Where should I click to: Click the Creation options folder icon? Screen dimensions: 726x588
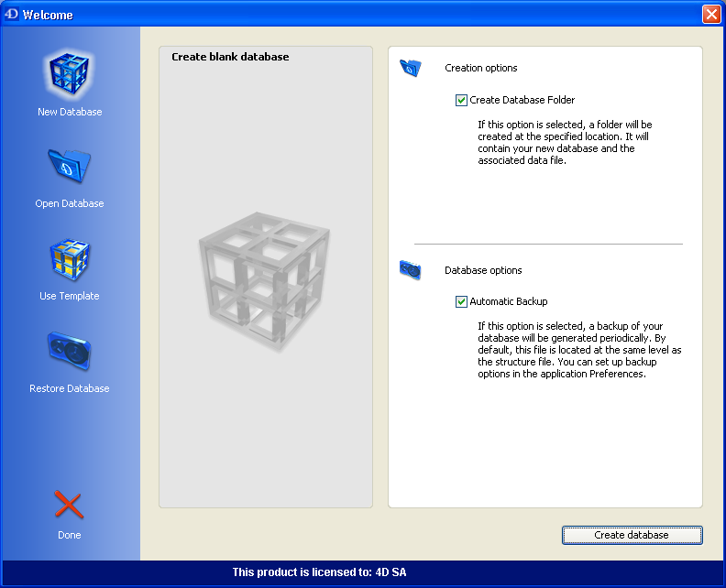click(410, 68)
